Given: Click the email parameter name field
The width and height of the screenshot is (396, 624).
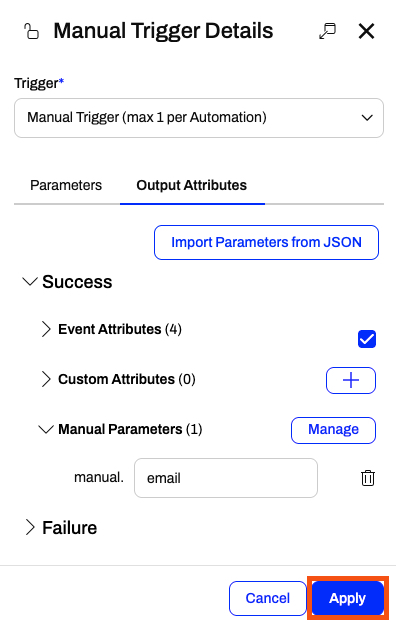Looking at the screenshot, I should tap(226, 478).
